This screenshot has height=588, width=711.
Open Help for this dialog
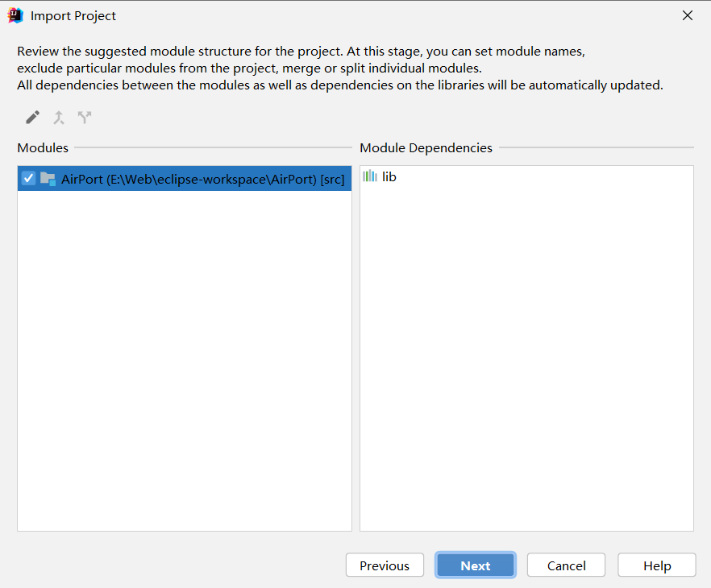coord(656,565)
